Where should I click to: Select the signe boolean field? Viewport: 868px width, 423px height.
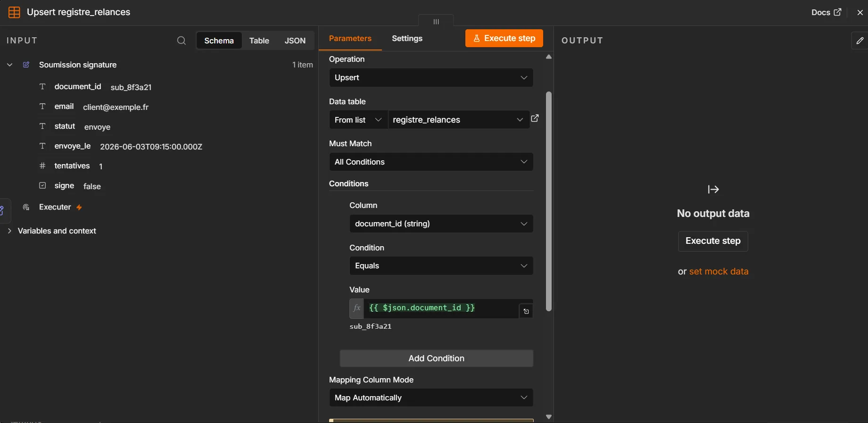(x=65, y=186)
